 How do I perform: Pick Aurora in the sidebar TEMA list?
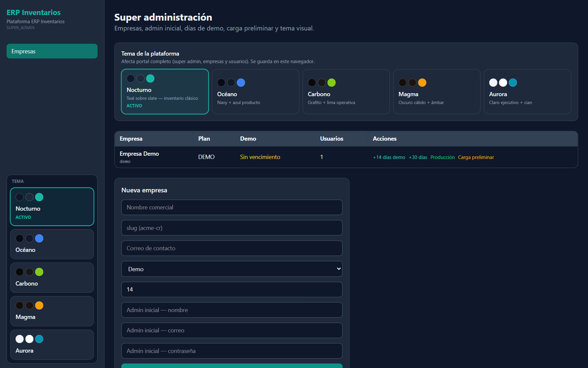[x=52, y=345]
